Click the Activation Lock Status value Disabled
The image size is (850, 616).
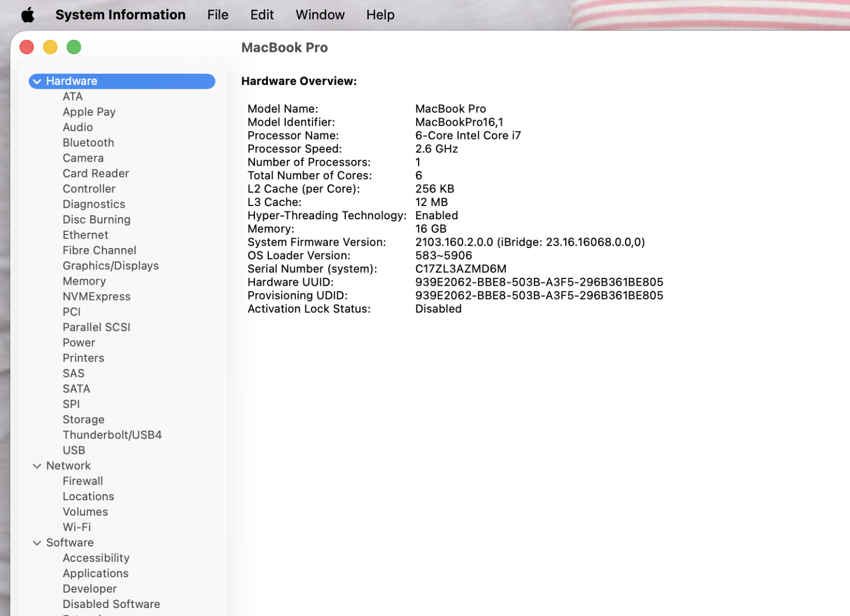(x=438, y=309)
